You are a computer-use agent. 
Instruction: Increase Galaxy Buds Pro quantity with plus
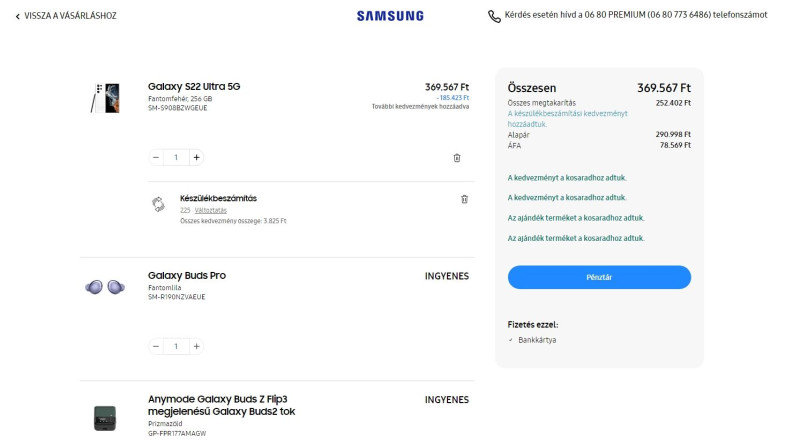196,346
